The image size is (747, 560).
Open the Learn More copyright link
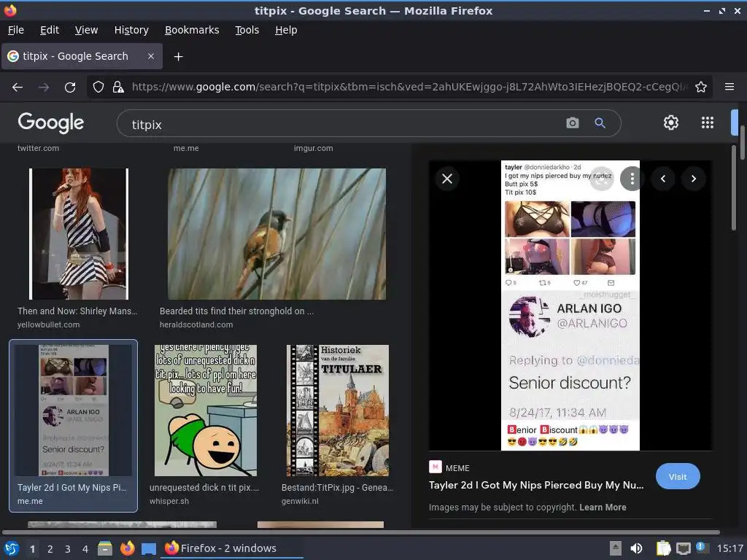click(x=603, y=507)
